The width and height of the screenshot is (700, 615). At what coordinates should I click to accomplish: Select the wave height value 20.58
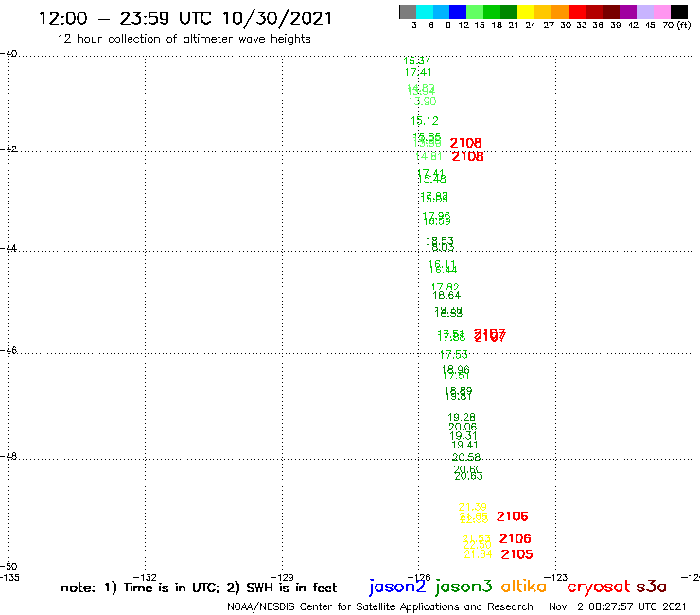466,457
